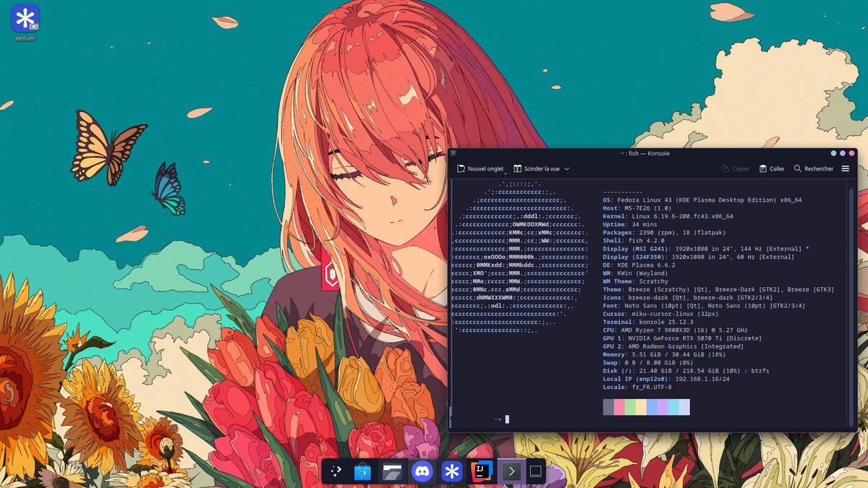868x488 pixels.
Task: Click the "Local IP (enp12s0)" line
Action: point(666,378)
